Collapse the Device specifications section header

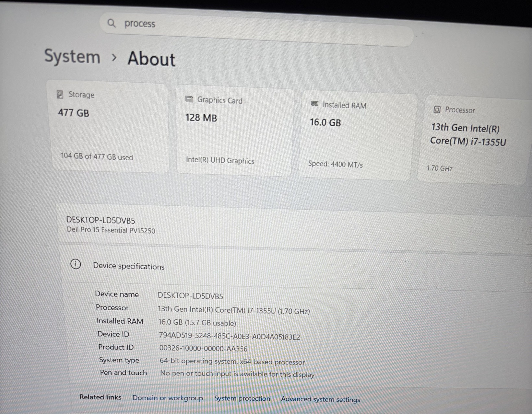click(295, 268)
